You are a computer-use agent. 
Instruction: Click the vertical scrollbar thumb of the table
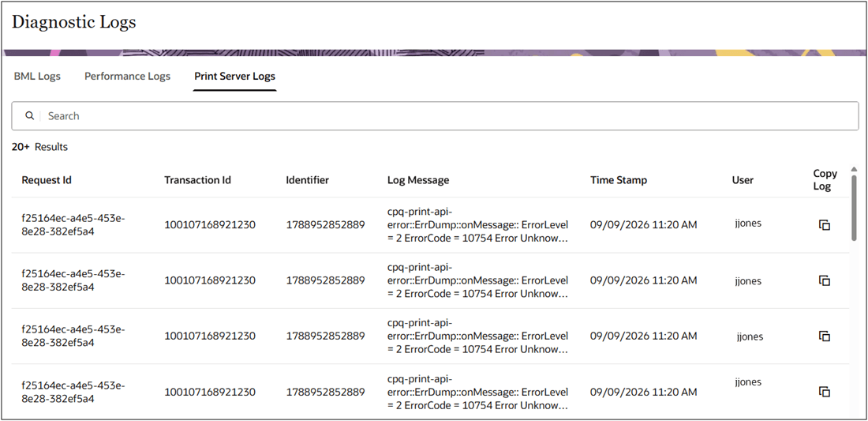(854, 209)
